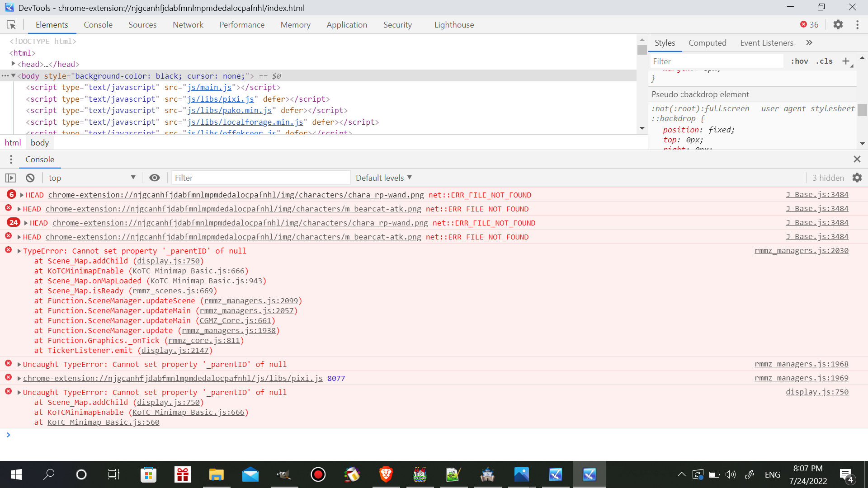Expand the pixi.js 8077 error entry
The image size is (868, 488).
pyautogui.click(x=19, y=379)
